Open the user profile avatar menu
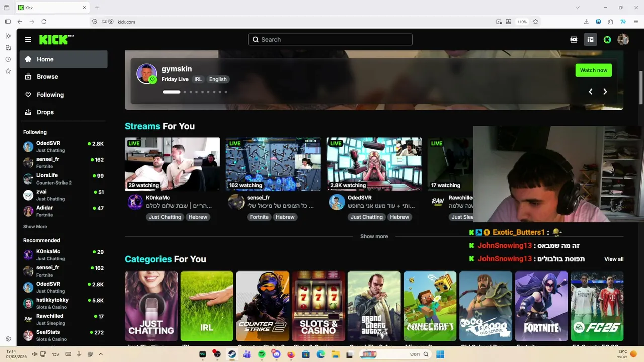This screenshot has width=644, height=362. tap(623, 40)
